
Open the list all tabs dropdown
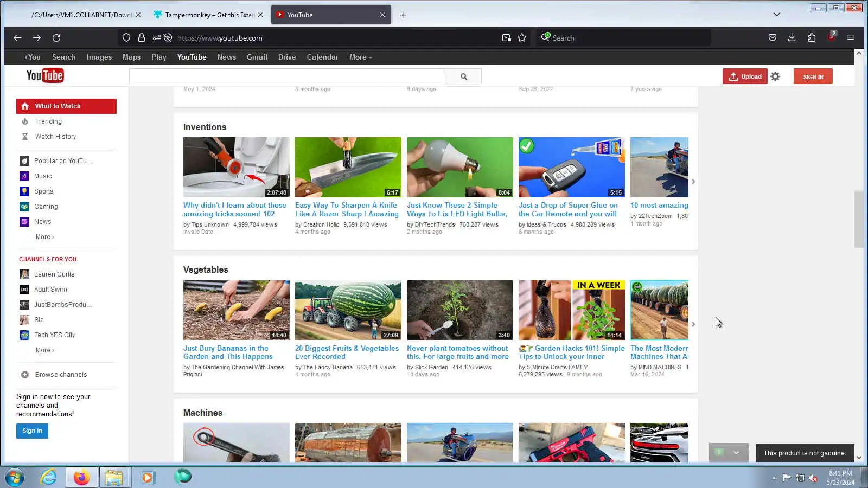click(777, 15)
